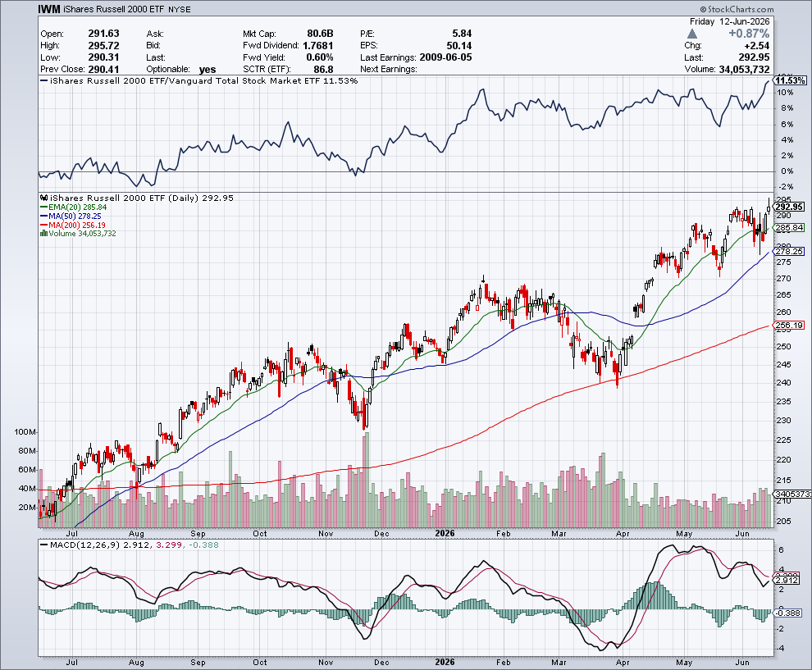The image size is (812, 670).
Task: Click the '0%' label on the ratio axis
Action: [x=786, y=171]
